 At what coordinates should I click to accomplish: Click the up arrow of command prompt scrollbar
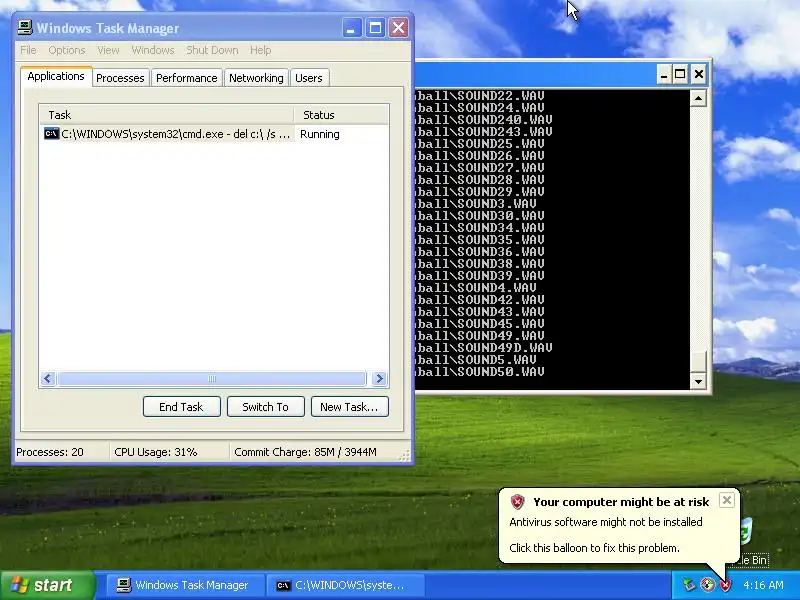(x=698, y=98)
